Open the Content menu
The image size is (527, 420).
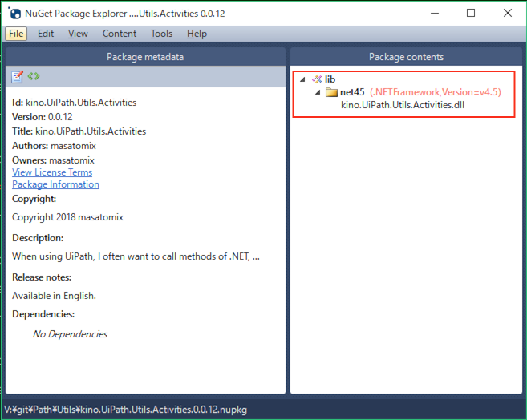coord(120,34)
